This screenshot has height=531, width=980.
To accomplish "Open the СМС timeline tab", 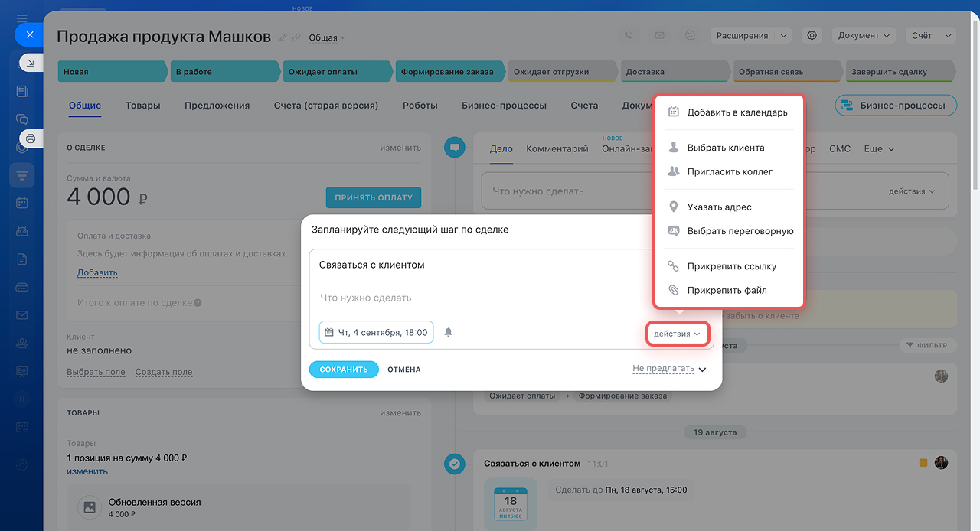I will pos(840,149).
